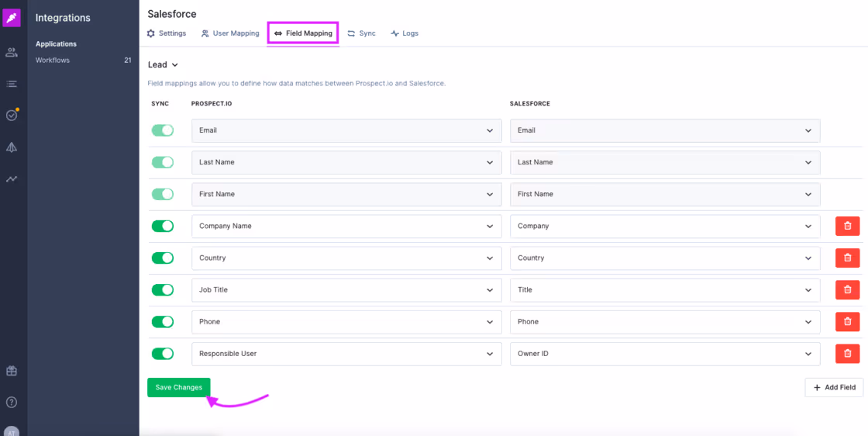This screenshot has width=868, height=436.
Task: Click the Salesforce page heading
Action: [x=172, y=14]
